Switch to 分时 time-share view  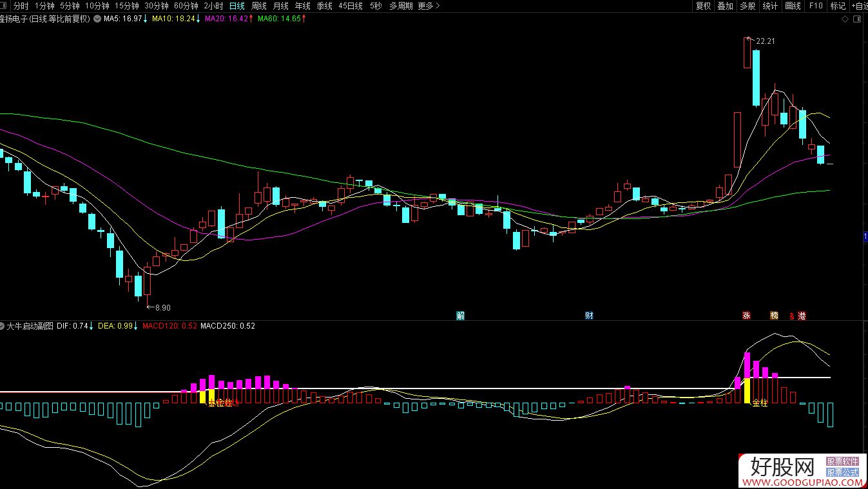tap(21, 6)
